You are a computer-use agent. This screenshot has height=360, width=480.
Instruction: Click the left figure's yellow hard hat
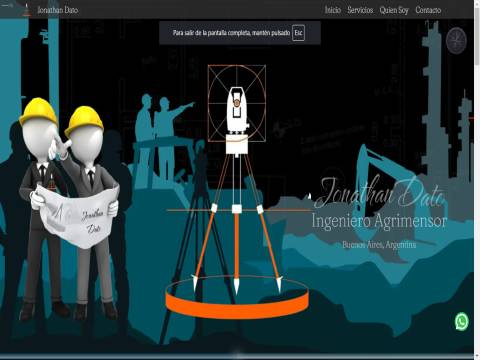(38, 111)
